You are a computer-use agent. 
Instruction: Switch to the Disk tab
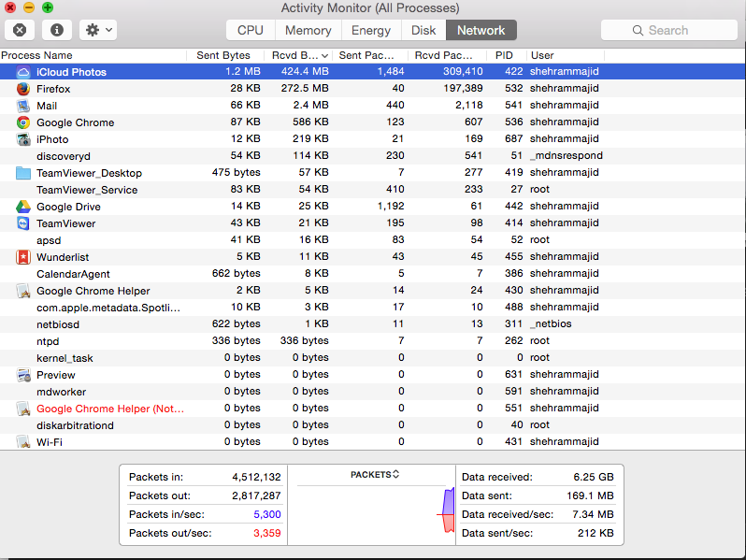pyautogui.click(x=423, y=30)
